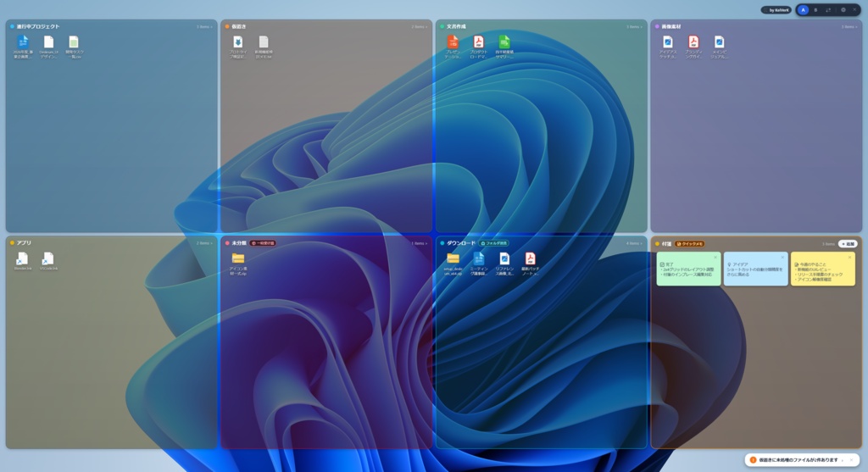Close the yellow 今週のやること sticky note
This screenshot has width=868, height=472.
tap(849, 258)
